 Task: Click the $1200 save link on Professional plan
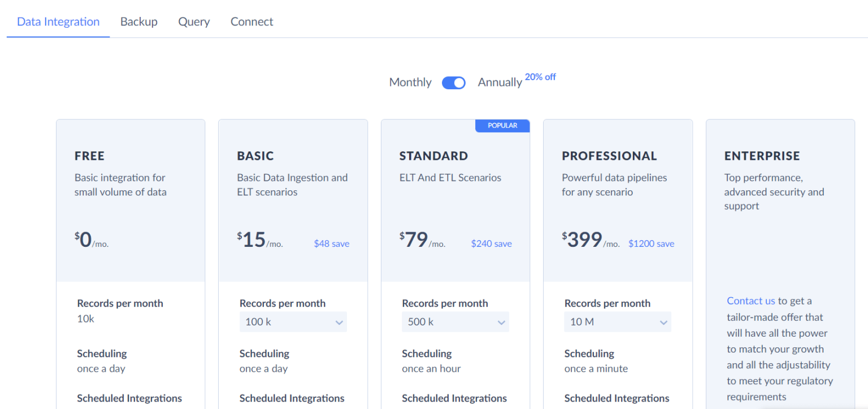tap(651, 243)
